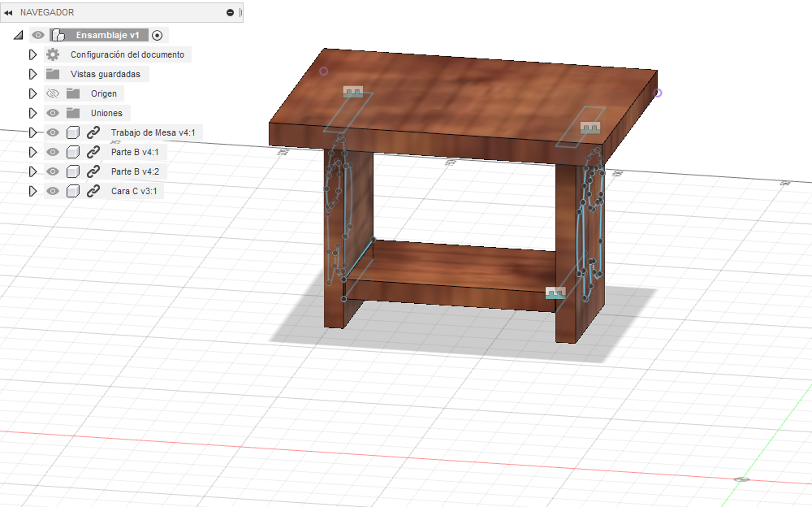
Task: Activate the radio button next to Ensamblaje v1
Action: [158, 35]
